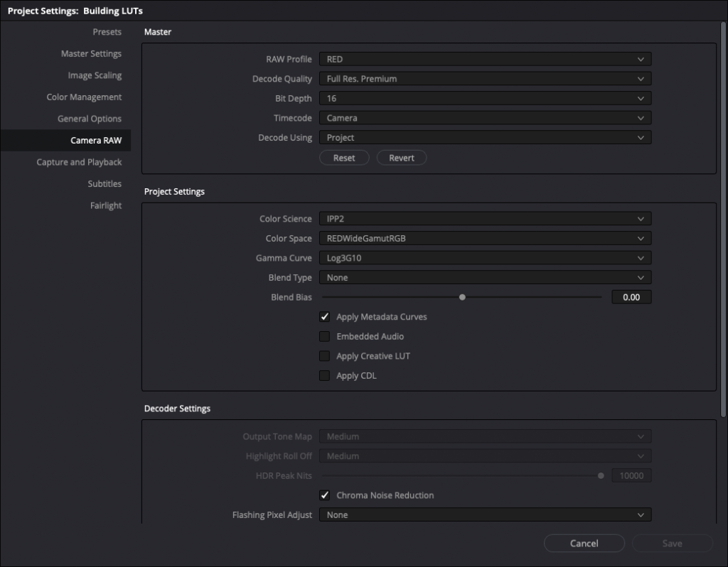Screen dimensions: 728x567
Task: Click the Reset button
Action: coord(344,158)
